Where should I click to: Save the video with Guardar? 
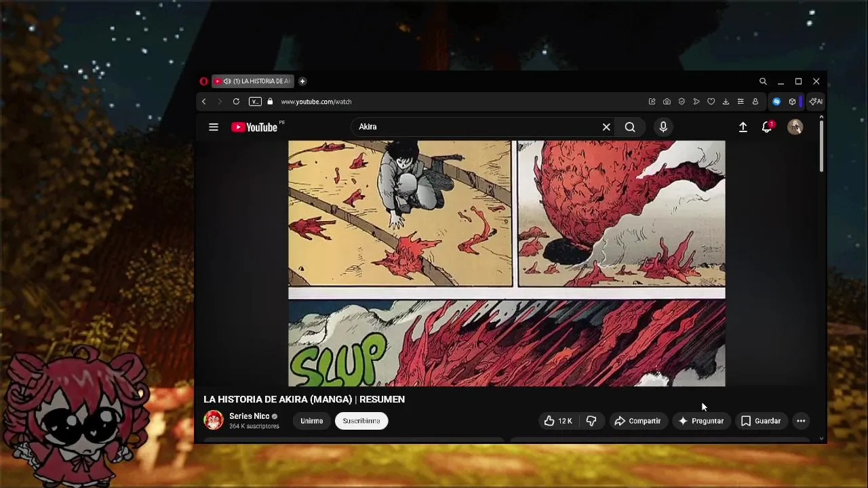[x=761, y=421]
